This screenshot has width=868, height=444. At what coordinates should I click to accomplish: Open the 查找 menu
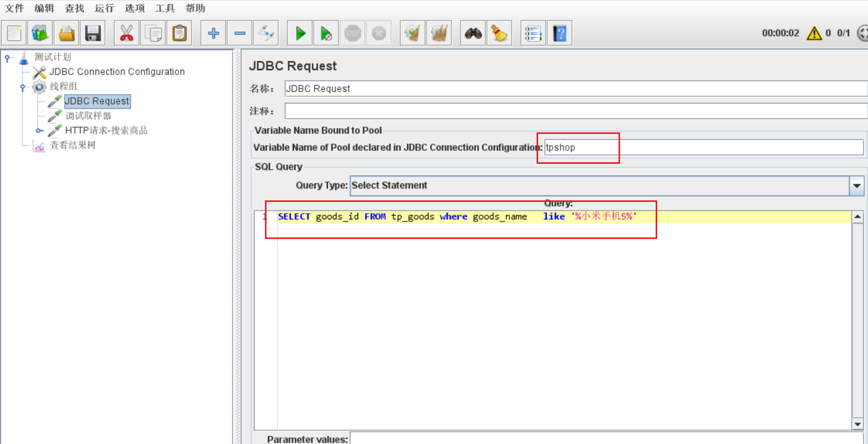75,8
